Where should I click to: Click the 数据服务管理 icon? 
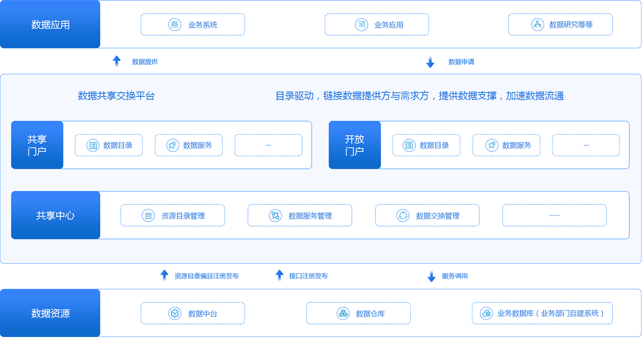pyautogui.click(x=276, y=215)
